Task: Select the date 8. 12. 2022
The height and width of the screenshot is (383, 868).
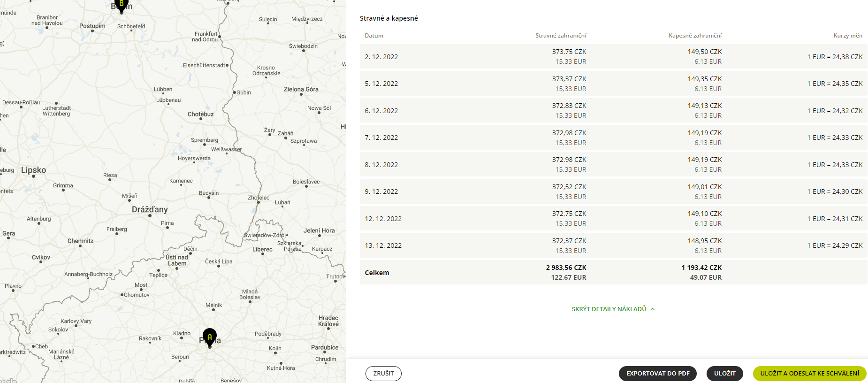Action: (381, 165)
